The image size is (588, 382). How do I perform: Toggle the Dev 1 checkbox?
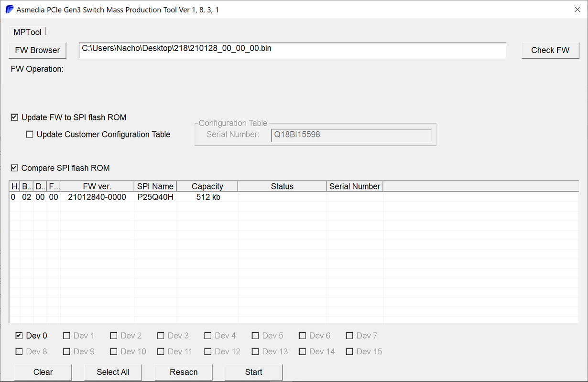click(x=66, y=336)
